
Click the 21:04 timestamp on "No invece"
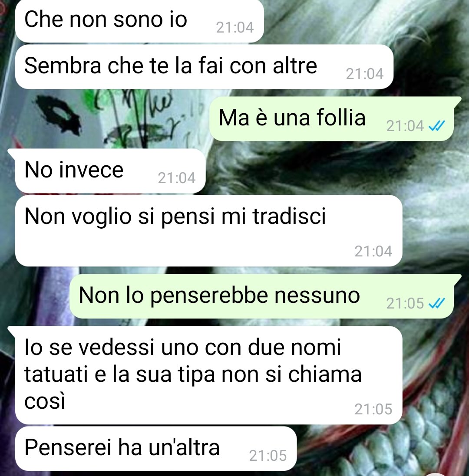click(176, 178)
